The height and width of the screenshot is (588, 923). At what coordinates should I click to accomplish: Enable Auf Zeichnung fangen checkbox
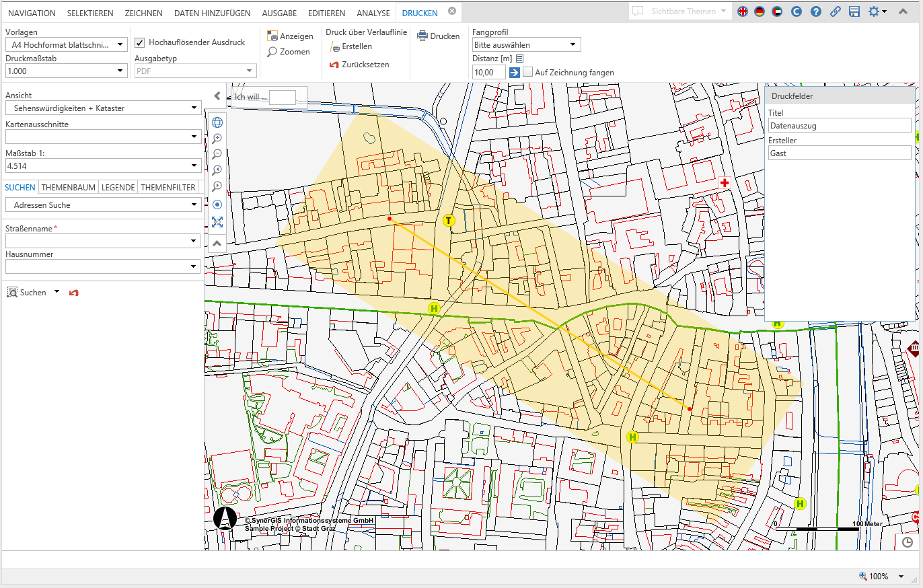pos(528,72)
